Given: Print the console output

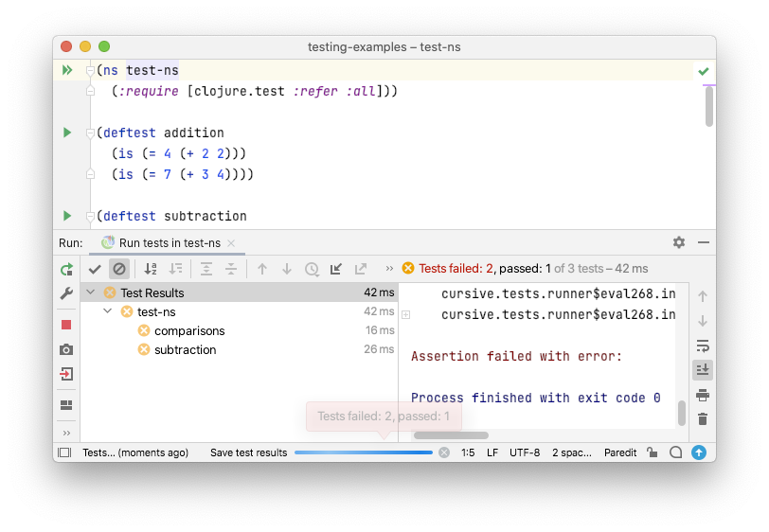Looking at the screenshot, I should click(x=703, y=394).
